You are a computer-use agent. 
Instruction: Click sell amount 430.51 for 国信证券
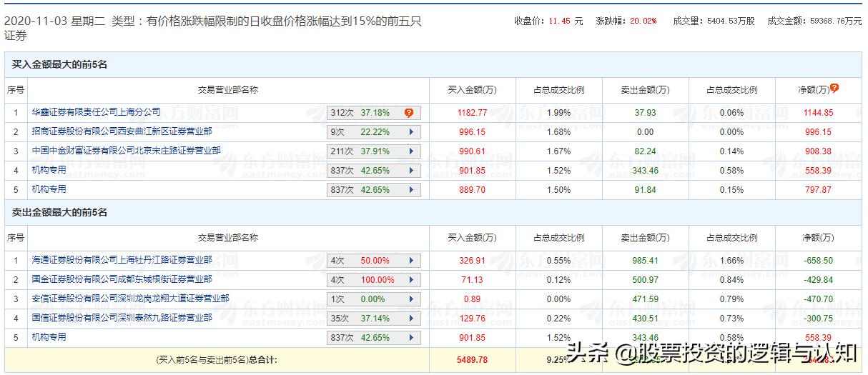pyautogui.click(x=645, y=319)
